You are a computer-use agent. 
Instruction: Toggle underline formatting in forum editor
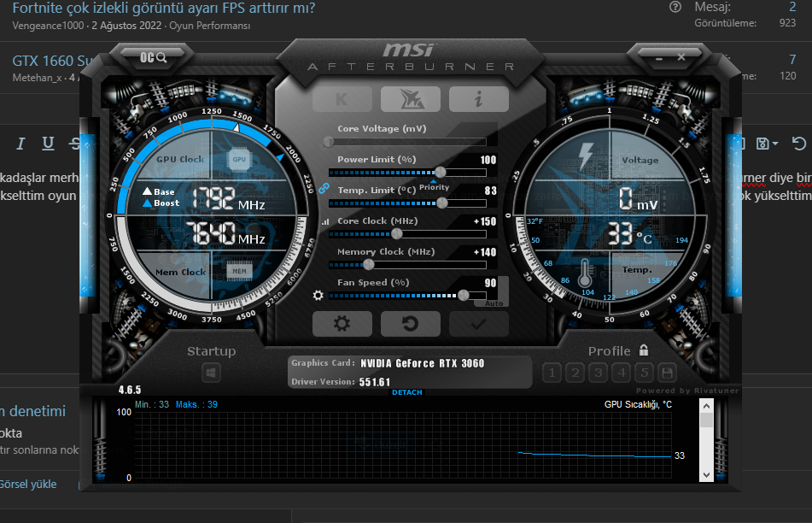[48, 144]
